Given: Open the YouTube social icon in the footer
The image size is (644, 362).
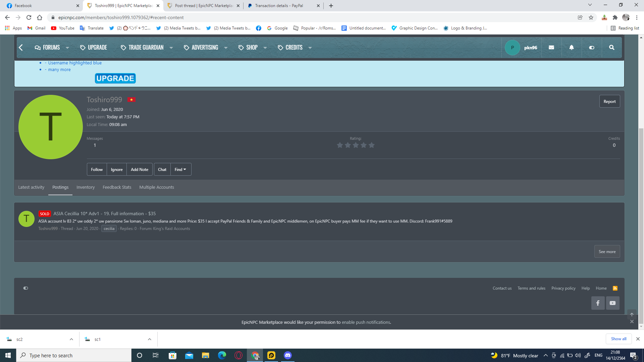Looking at the screenshot, I should [x=612, y=303].
